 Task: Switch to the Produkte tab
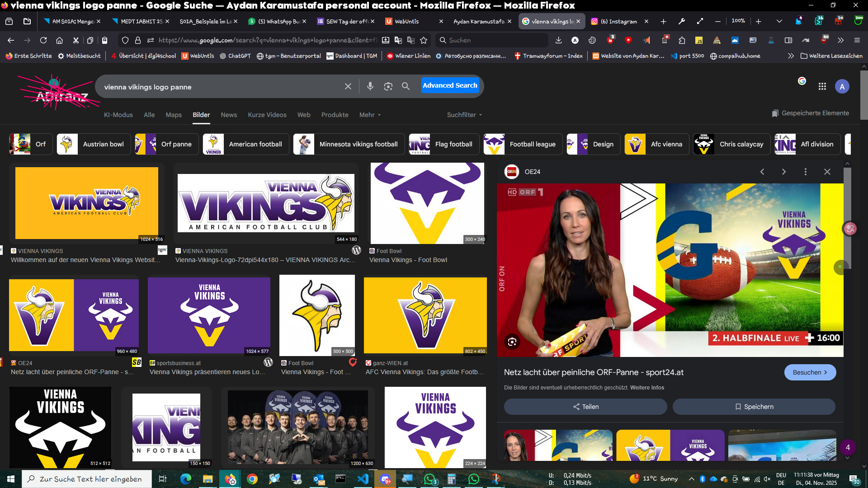tap(335, 115)
